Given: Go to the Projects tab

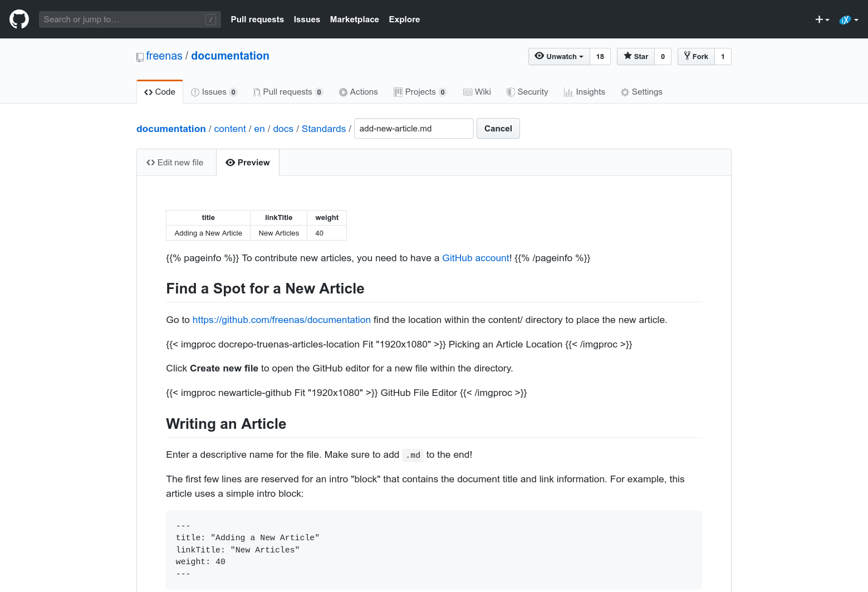Looking at the screenshot, I should coord(420,92).
